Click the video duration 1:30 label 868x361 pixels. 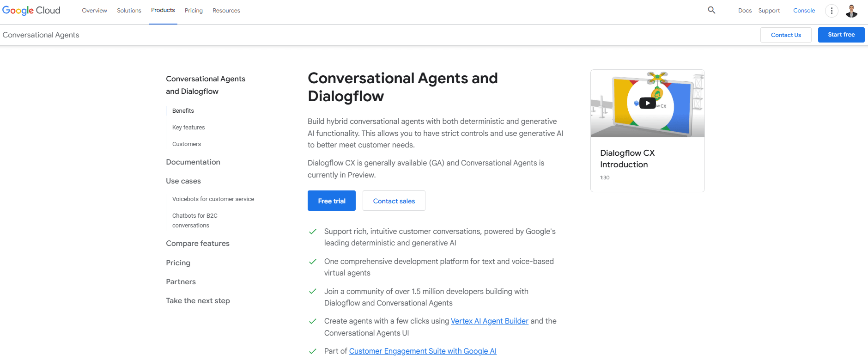point(605,177)
